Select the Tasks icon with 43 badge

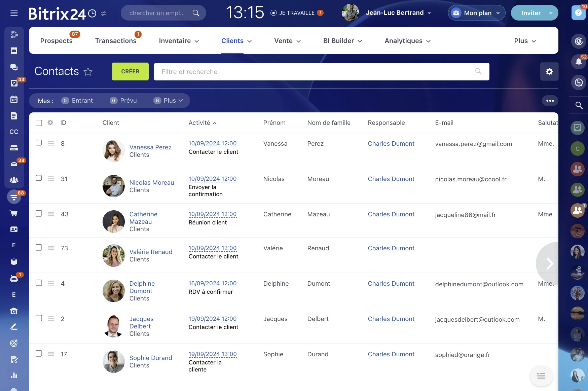click(x=14, y=83)
